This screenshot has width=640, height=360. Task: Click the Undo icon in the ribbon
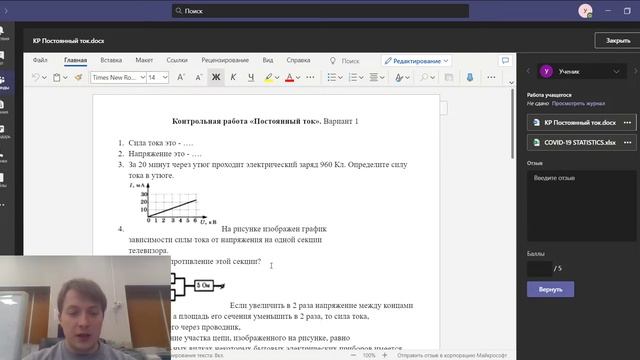[36, 77]
